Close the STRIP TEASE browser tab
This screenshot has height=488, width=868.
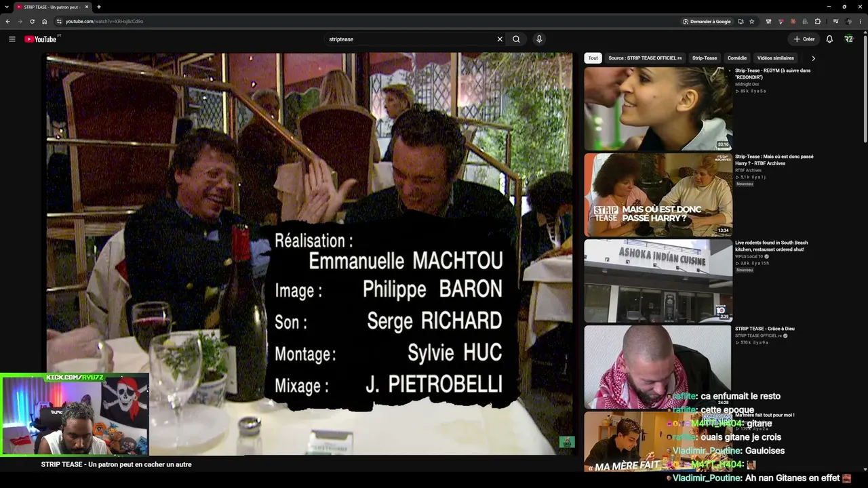click(x=87, y=7)
